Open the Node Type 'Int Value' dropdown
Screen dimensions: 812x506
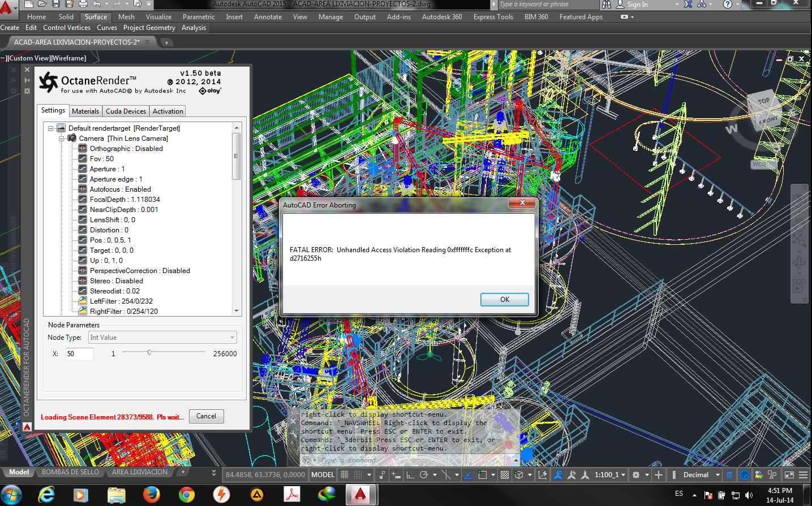163,338
